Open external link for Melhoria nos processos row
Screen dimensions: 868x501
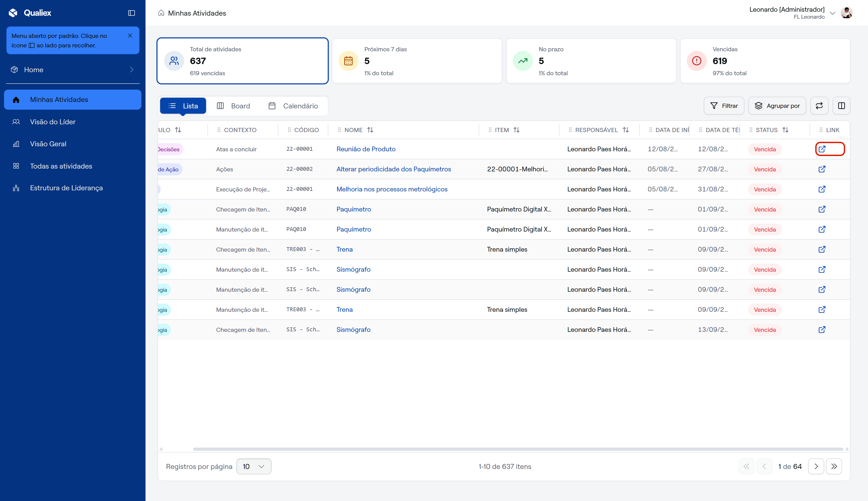tap(822, 189)
